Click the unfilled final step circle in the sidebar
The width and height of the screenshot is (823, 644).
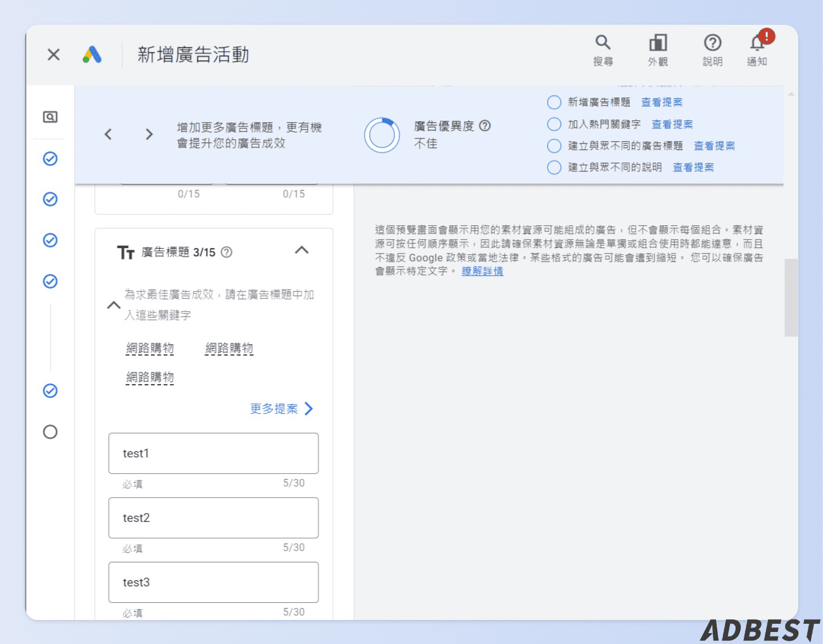click(50, 432)
